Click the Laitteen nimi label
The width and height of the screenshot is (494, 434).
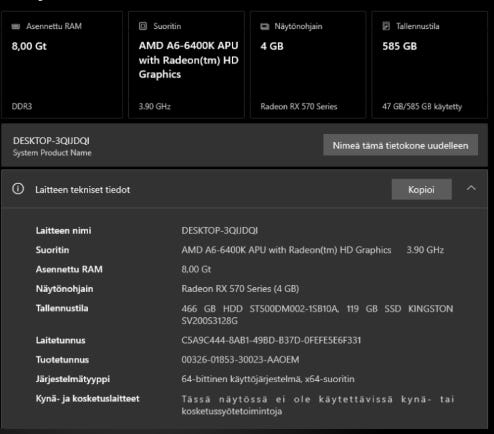point(63,230)
